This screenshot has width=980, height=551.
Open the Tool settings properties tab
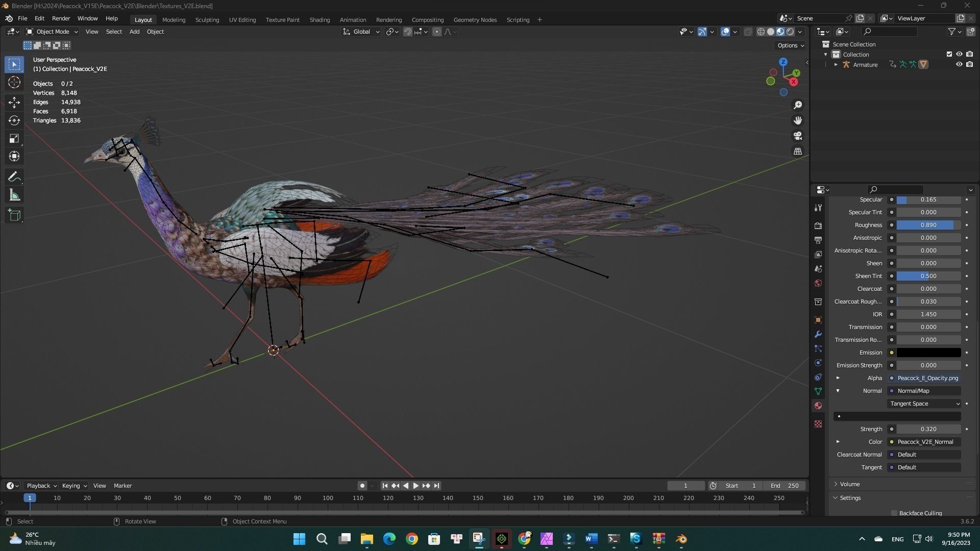(x=818, y=208)
